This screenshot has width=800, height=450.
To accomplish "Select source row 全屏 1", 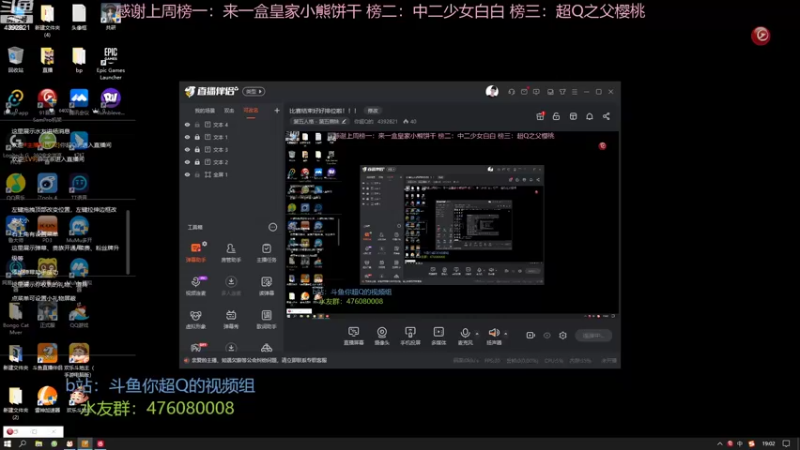I will pyautogui.click(x=231, y=174).
